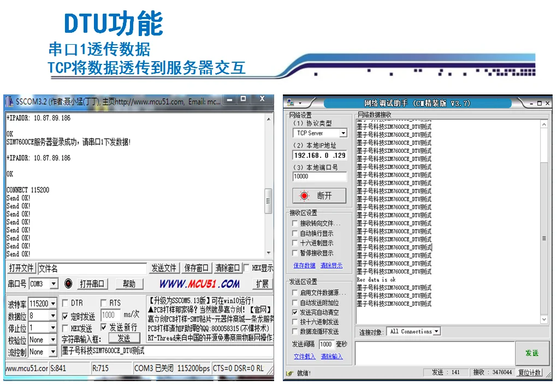Click the green 发送 button in network assistant
Screen dimensions: 557x392
(532, 353)
